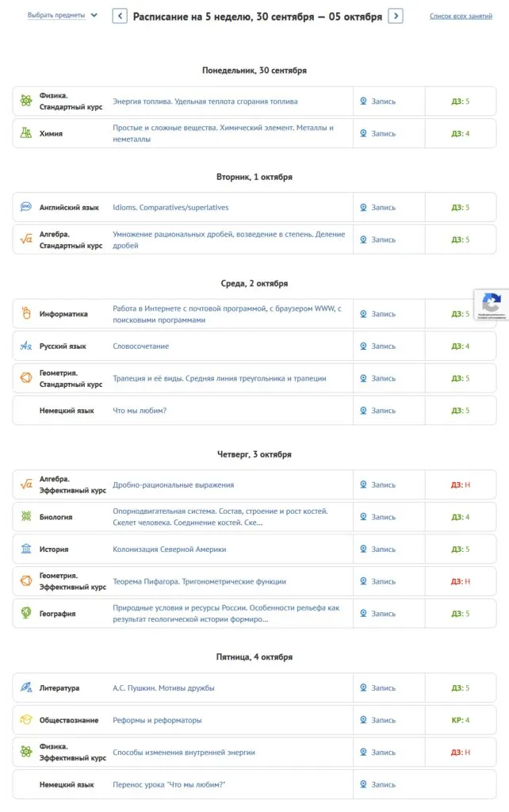
Task: Click the computer mouse icon for Информатика
Action: 26,313
